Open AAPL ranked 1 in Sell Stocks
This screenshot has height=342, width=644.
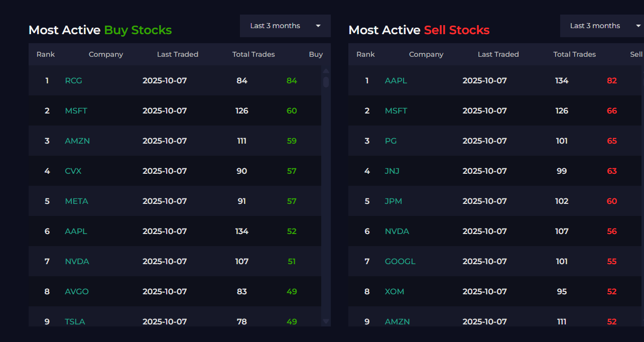pos(396,80)
